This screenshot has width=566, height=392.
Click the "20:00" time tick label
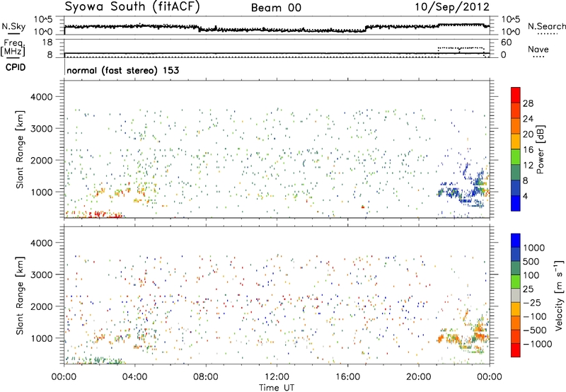[419, 377]
